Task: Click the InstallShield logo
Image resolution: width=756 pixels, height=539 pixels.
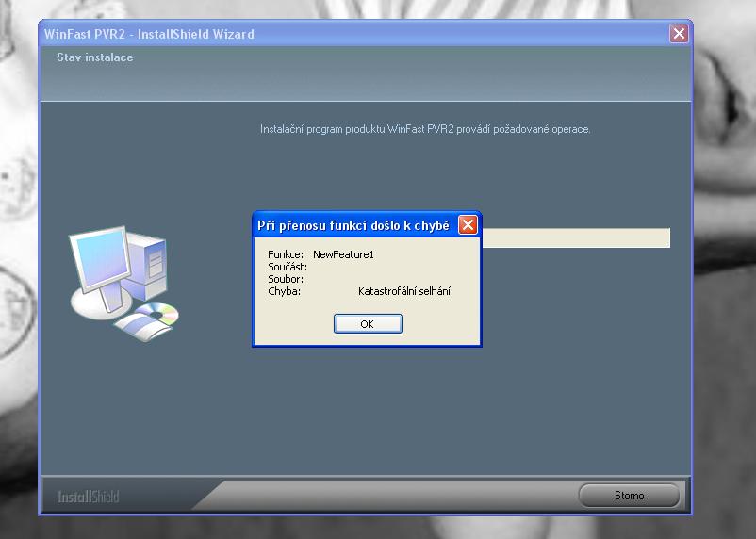Action: point(89,497)
